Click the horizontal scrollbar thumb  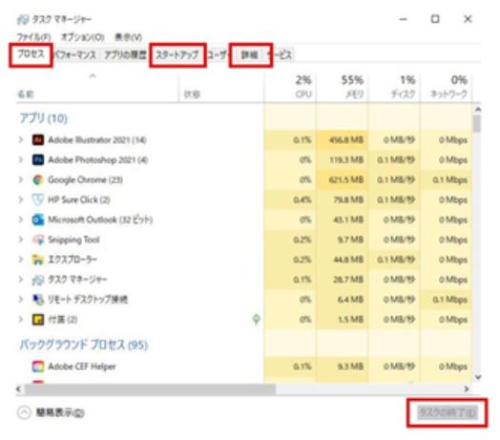(150, 389)
